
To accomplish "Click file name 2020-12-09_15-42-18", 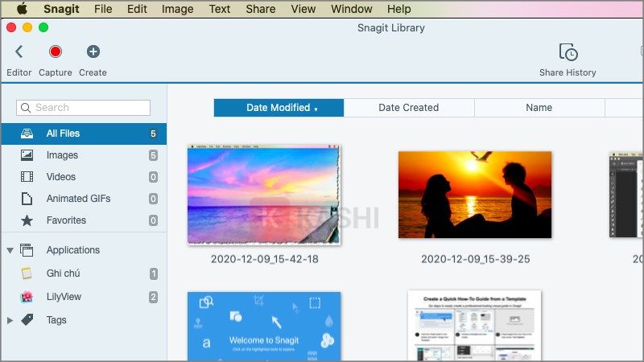I will pyautogui.click(x=265, y=259).
